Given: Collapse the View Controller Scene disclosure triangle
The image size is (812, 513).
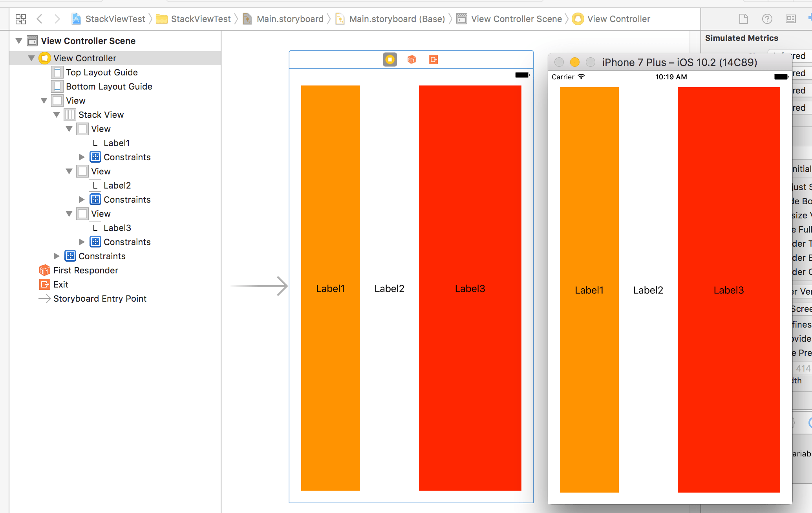Looking at the screenshot, I should coord(18,40).
